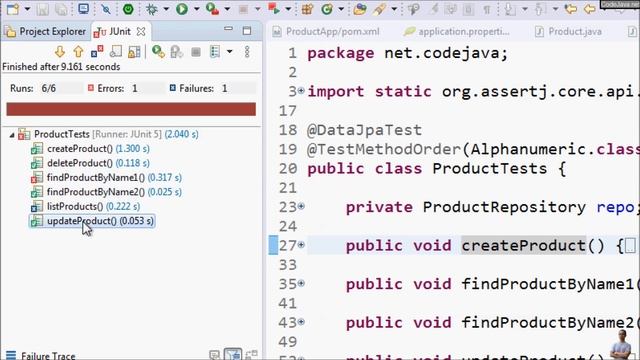
Task: Click the New wizard toolbar icon
Action: tap(13, 9)
